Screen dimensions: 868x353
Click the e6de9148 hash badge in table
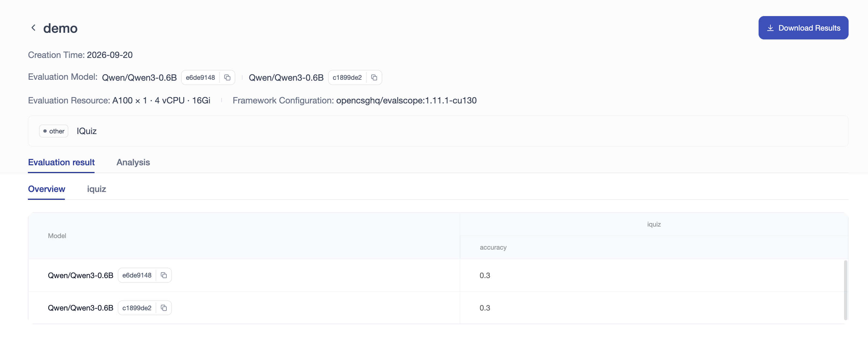[137, 275]
